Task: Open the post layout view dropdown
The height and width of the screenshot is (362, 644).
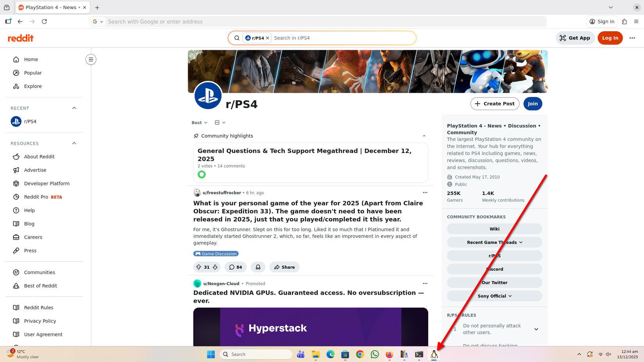Action: click(220, 122)
